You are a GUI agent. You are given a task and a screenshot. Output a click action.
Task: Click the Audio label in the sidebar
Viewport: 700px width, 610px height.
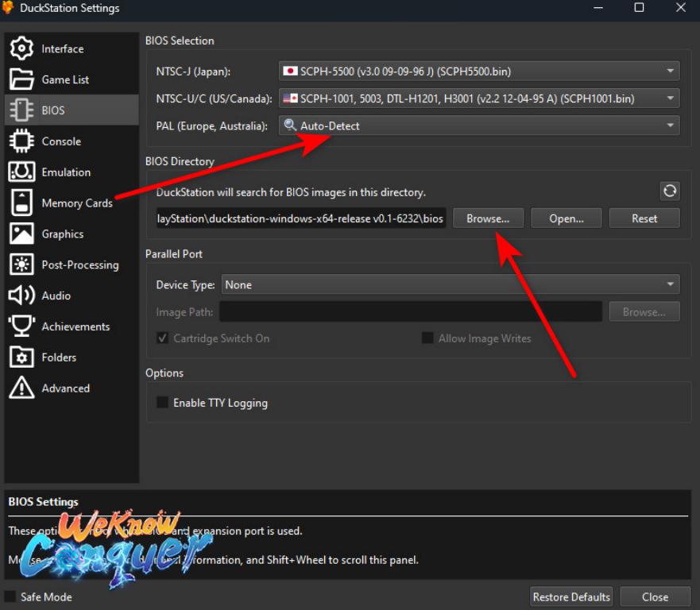[x=56, y=295]
